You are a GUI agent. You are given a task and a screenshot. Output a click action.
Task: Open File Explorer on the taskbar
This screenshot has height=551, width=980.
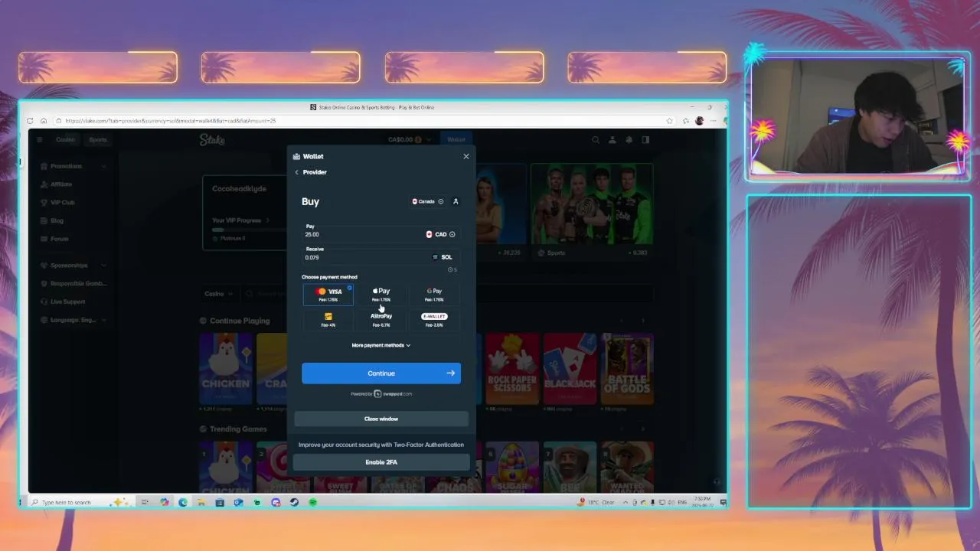[x=201, y=502]
